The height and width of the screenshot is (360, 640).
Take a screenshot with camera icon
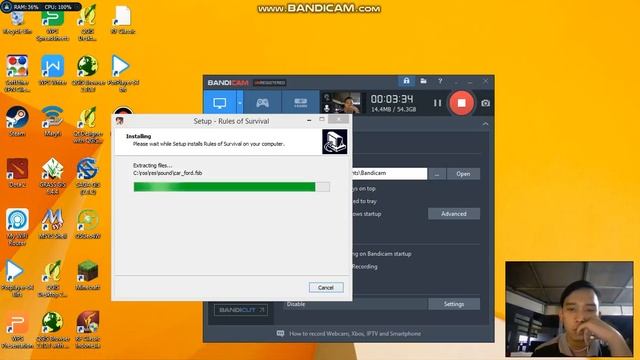[x=485, y=103]
